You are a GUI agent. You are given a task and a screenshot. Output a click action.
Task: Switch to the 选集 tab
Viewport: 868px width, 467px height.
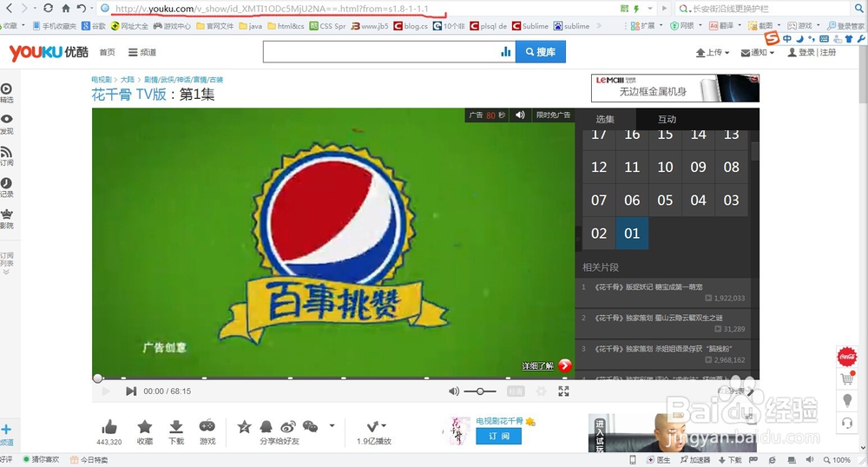tap(605, 119)
